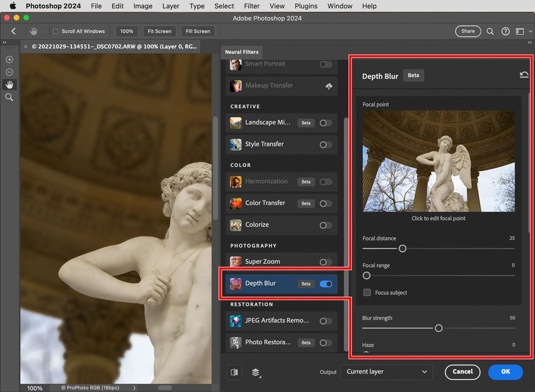
Task: Open the Output Current layer dropdown
Action: [387, 372]
